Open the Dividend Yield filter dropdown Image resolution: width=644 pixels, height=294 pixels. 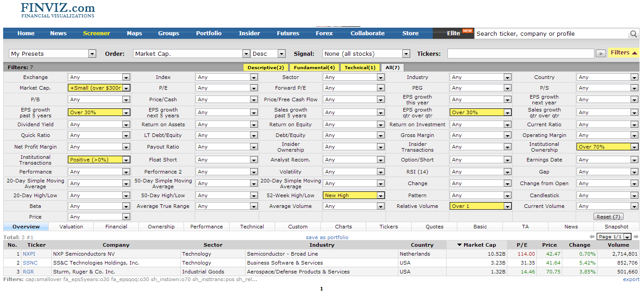[99, 124]
